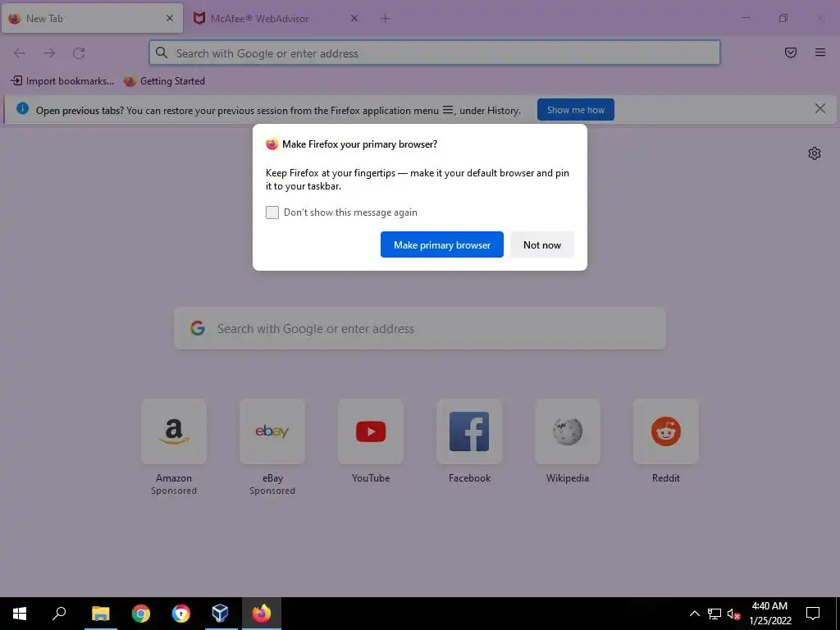840x630 pixels.
Task: Check Don't show this message again
Action: pyautogui.click(x=272, y=212)
